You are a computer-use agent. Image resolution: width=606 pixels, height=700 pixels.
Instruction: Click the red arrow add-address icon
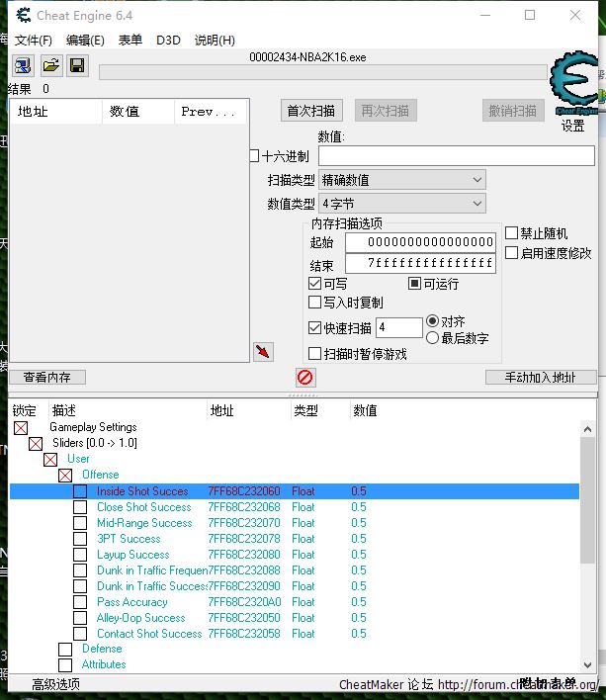tap(263, 352)
